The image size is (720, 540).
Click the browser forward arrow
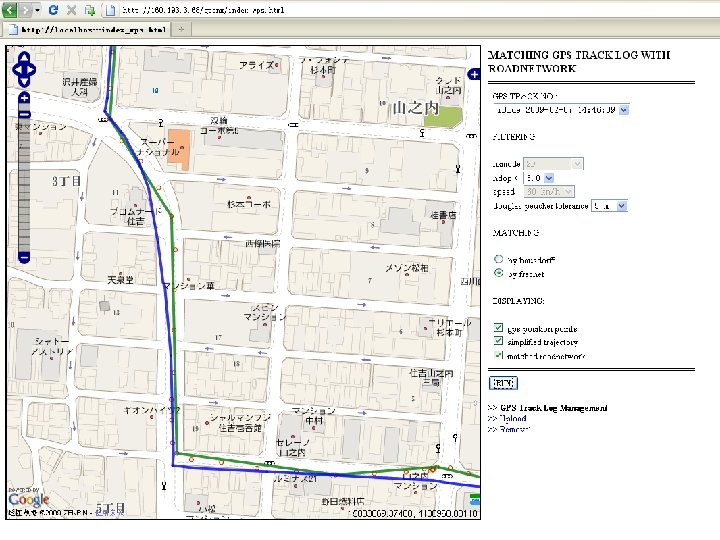[x=25, y=9]
